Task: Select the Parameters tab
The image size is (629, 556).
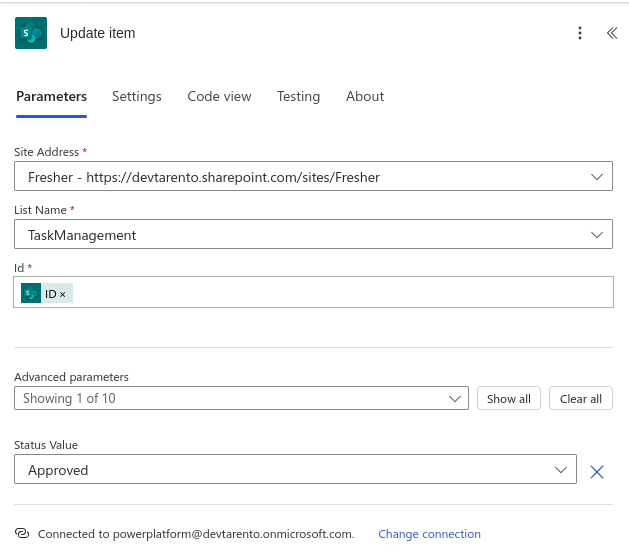Action: tap(51, 97)
